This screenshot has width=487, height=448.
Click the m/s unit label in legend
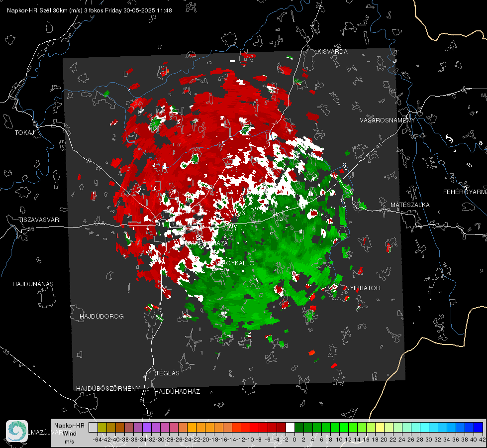tap(69, 442)
